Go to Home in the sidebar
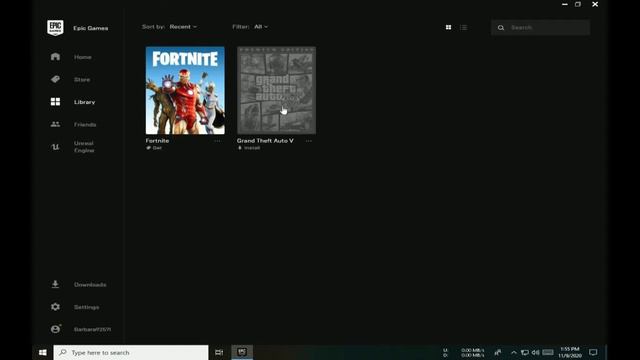This screenshot has width=640, height=360. 83,57
